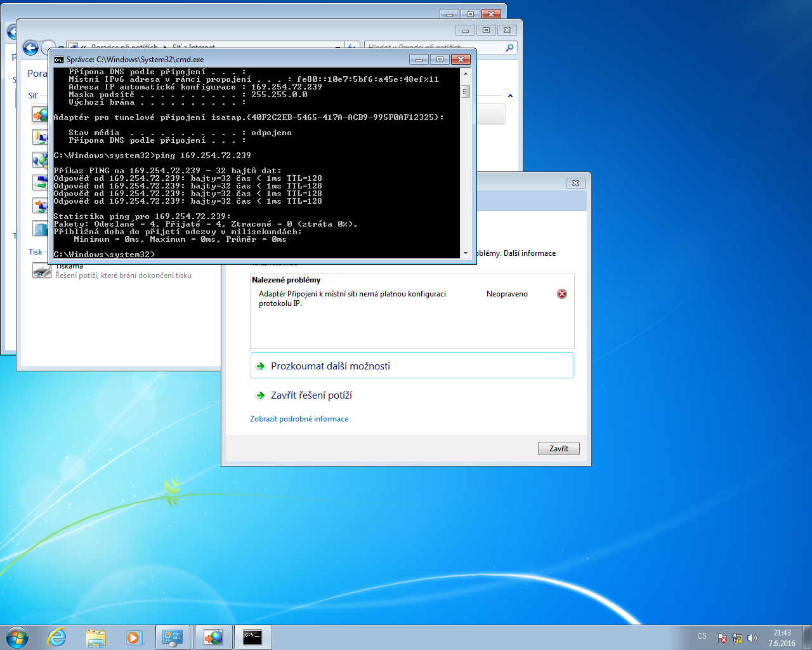
Task: Click the IPv6 address fe80::10e7:5bf6:a45e:48ef%11
Action: [368, 79]
